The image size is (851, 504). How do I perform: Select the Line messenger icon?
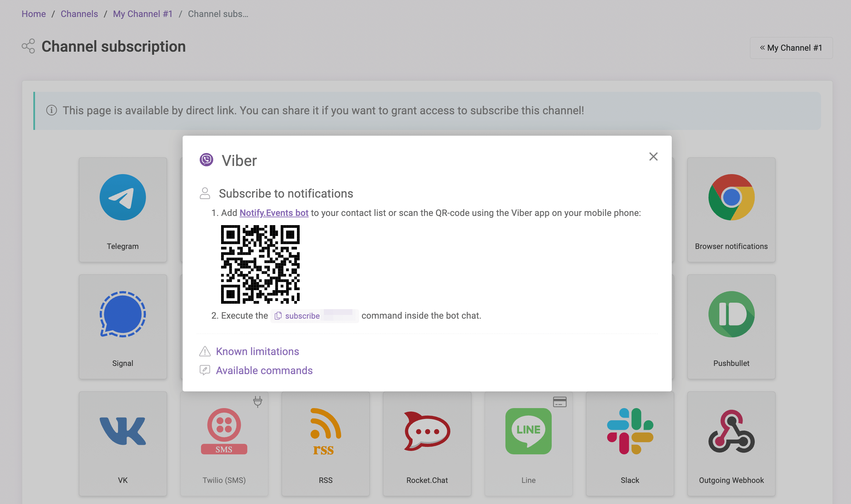(x=528, y=431)
